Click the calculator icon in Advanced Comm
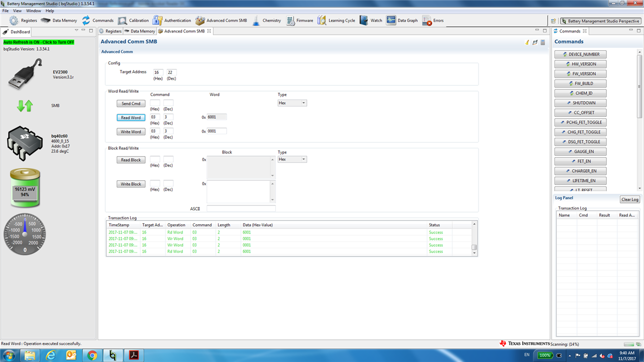The image size is (644, 362). [x=543, y=42]
